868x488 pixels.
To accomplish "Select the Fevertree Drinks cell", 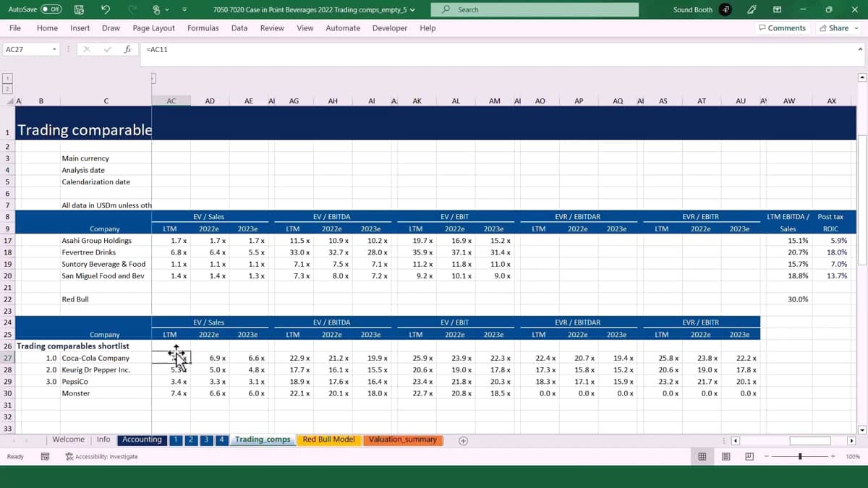I will (x=105, y=252).
